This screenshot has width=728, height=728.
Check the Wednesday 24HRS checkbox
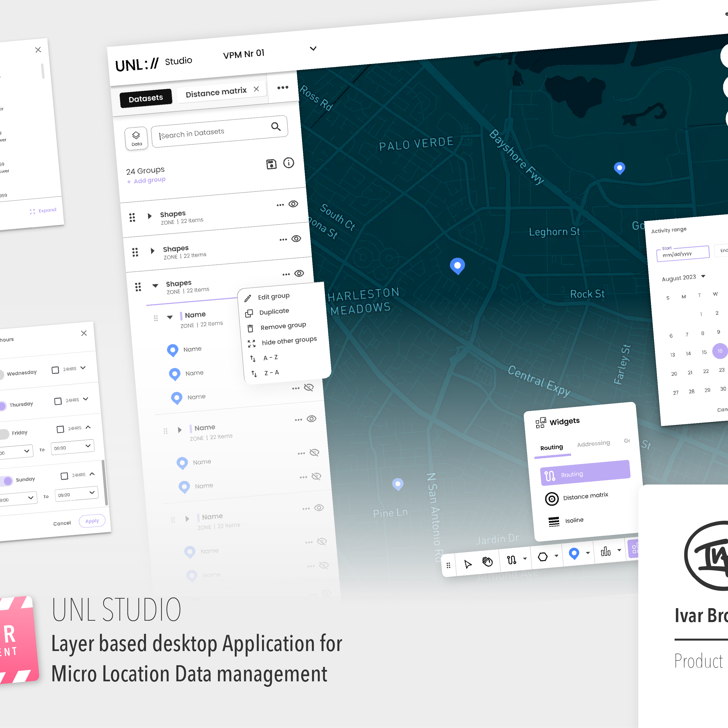coord(55,370)
